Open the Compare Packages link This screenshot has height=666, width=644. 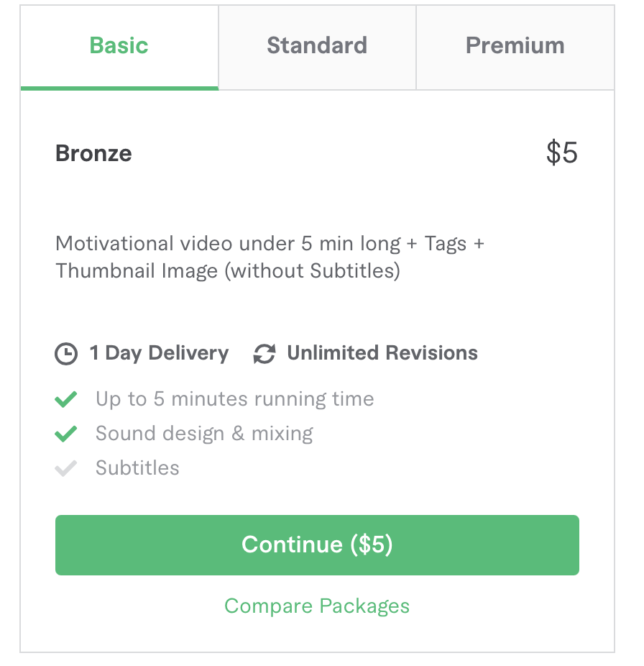[317, 606]
